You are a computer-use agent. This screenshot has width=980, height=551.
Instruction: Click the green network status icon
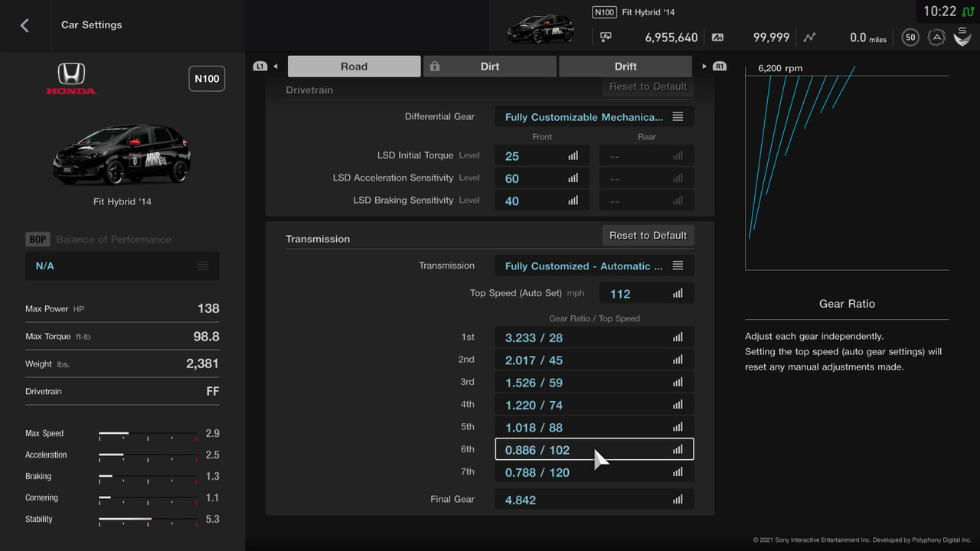click(x=969, y=11)
